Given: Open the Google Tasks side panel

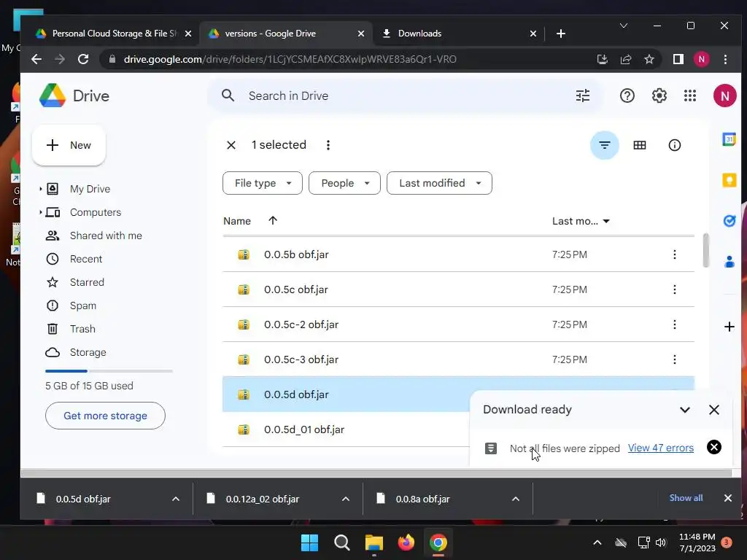Looking at the screenshot, I should 729,221.
